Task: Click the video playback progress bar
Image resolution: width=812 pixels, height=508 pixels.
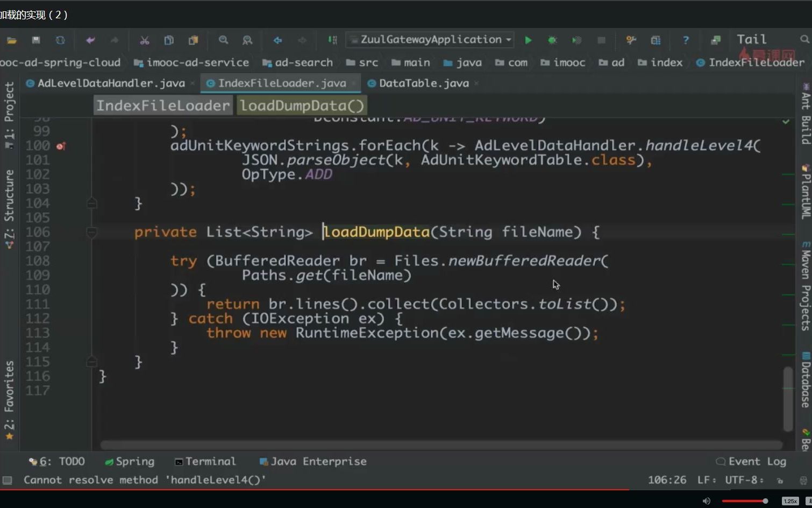Action: coord(406,490)
